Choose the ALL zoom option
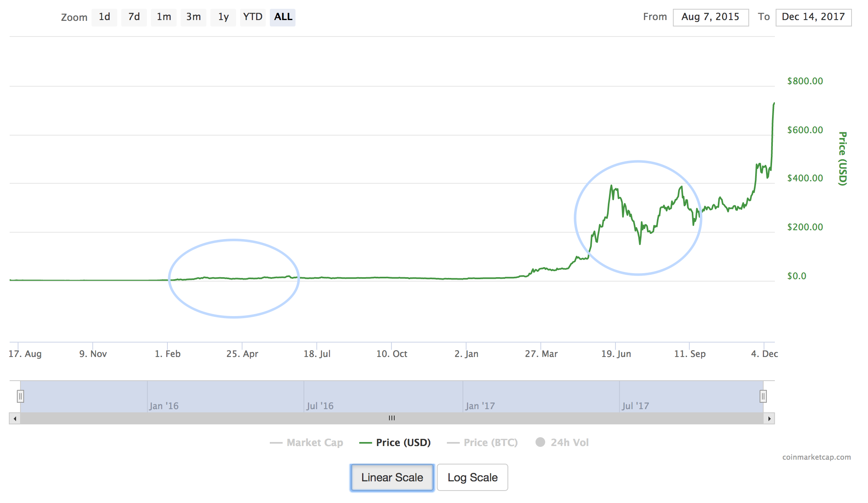This screenshot has height=503, width=868. coord(283,17)
